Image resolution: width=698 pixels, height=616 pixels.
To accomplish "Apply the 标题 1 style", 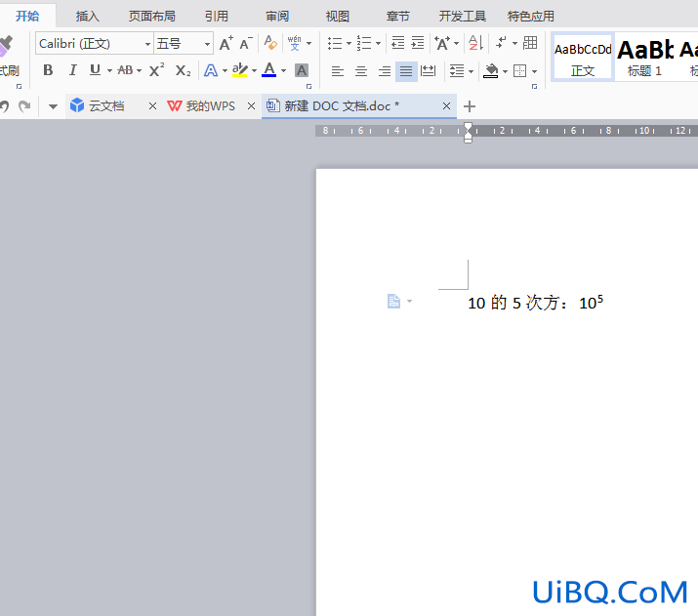I will click(645, 58).
